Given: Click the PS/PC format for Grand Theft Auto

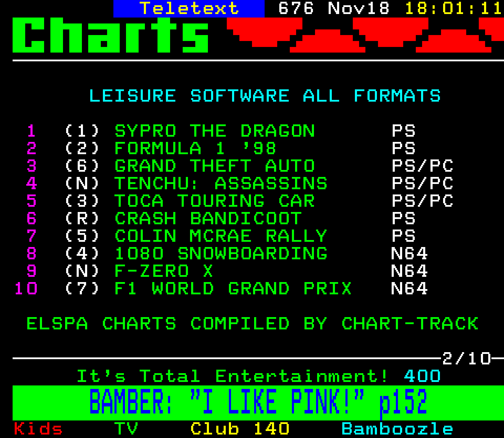Looking at the screenshot, I should tap(422, 166).
